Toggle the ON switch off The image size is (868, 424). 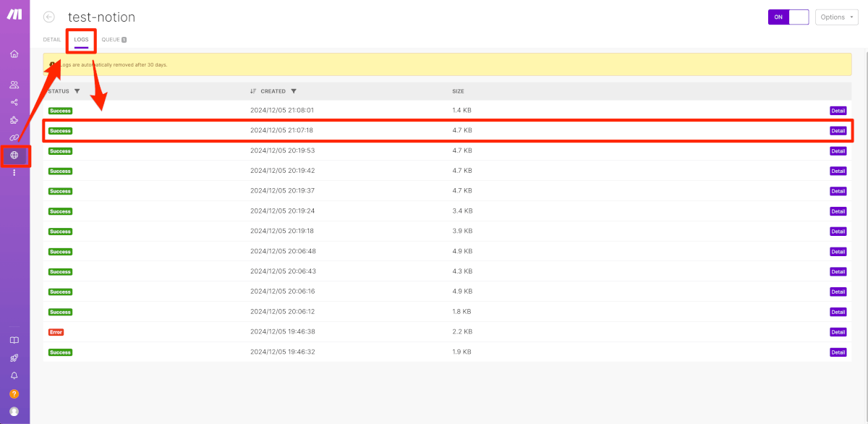pos(788,17)
